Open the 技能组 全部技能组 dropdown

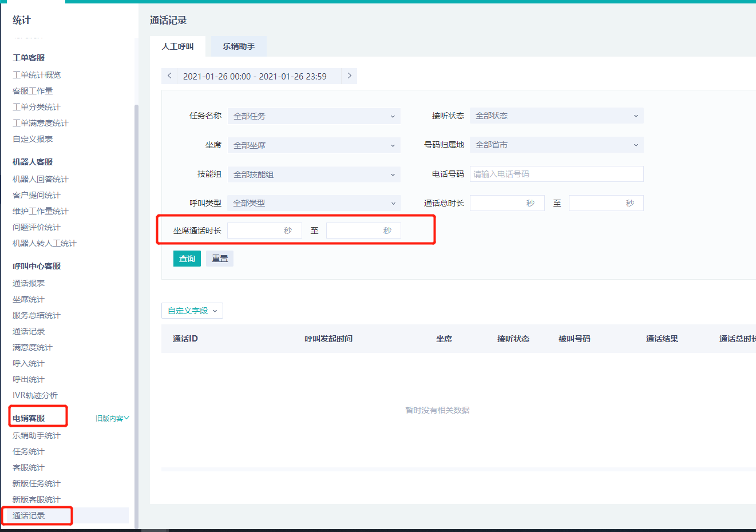(314, 174)
